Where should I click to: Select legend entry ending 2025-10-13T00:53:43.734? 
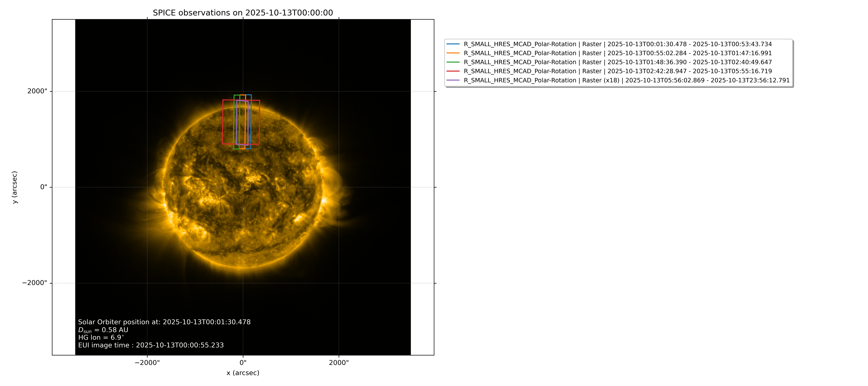point(618,44)
